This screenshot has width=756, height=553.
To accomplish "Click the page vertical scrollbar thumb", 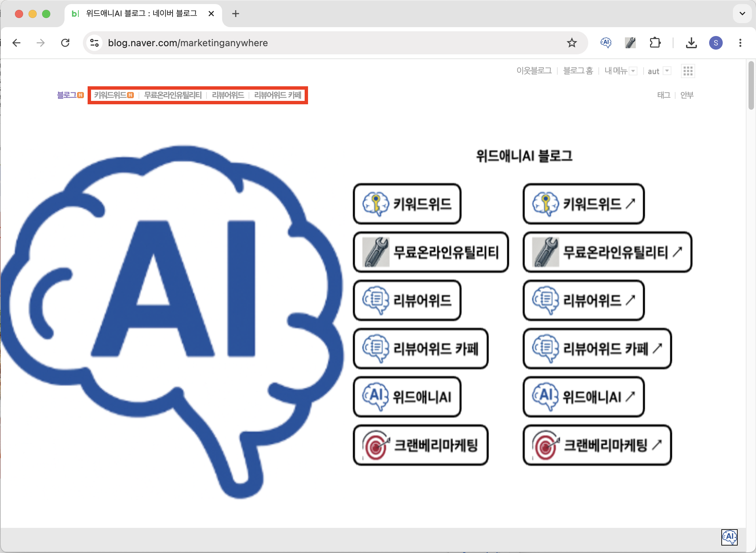I will [751, 86].
